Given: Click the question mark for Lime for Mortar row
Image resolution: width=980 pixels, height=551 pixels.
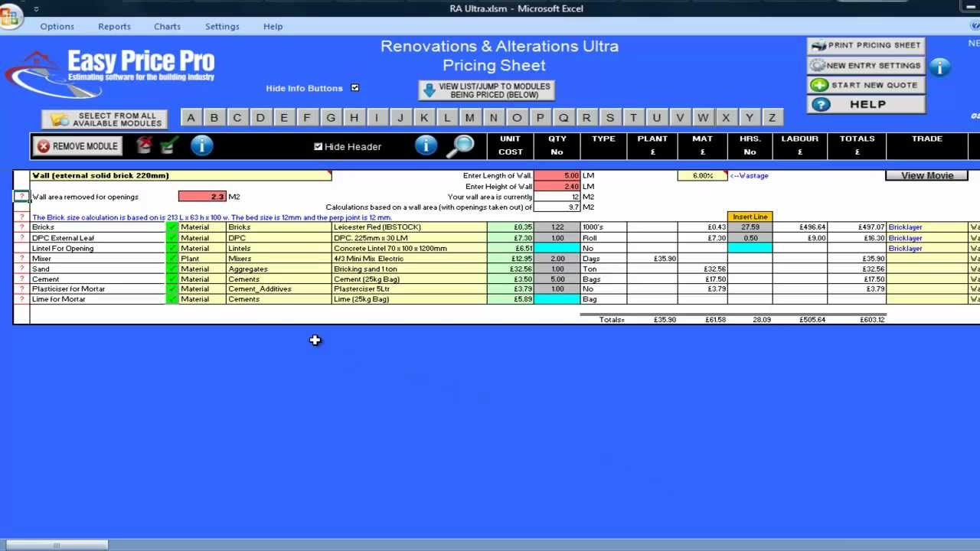Looking at the screenshot, I should 21,299.
